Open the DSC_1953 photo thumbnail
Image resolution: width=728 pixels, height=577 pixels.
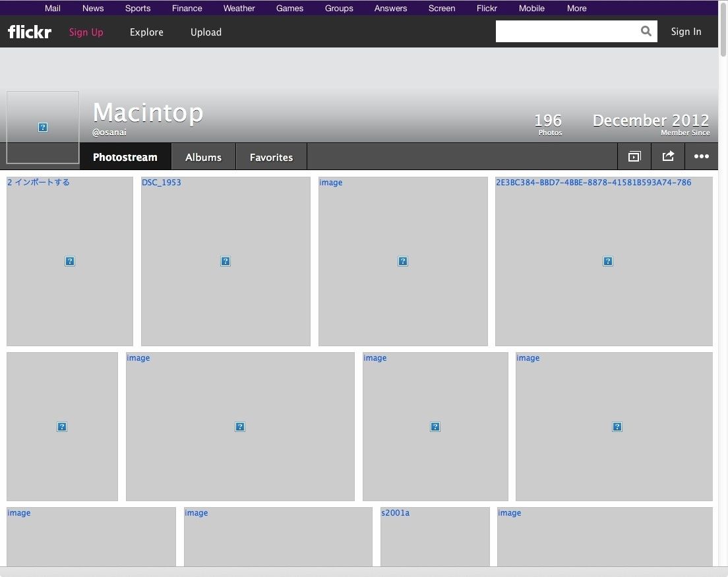(x=226, y=261)
